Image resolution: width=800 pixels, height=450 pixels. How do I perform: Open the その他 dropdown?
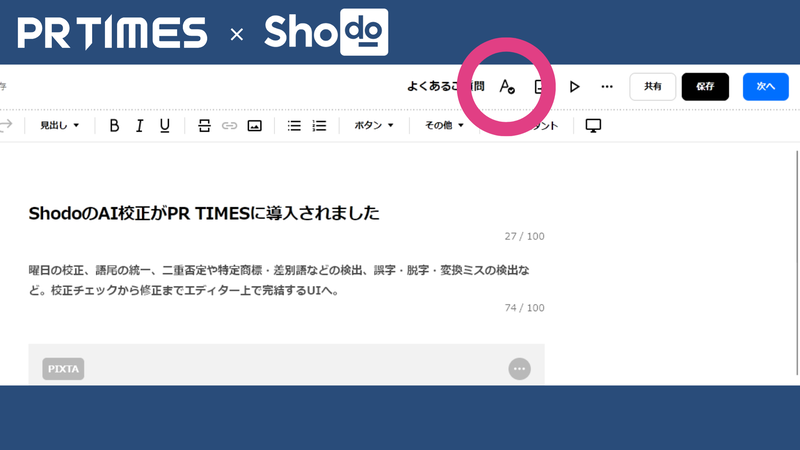point(444,126)
